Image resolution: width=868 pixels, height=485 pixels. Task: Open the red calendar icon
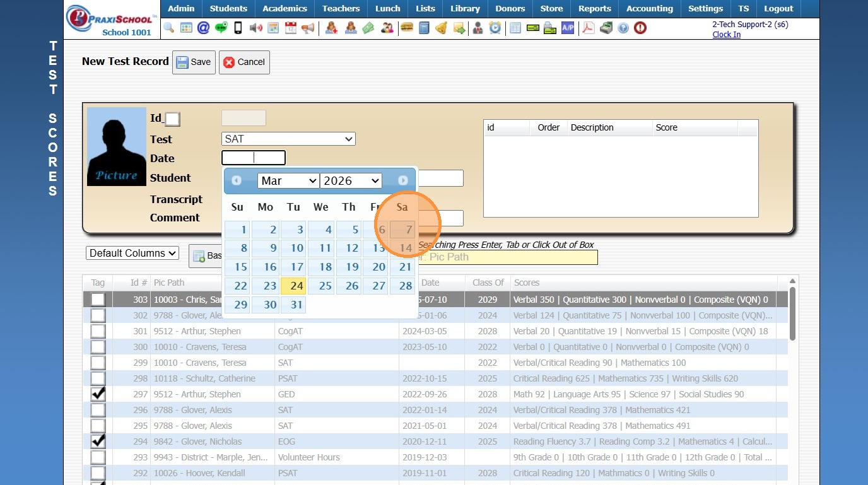291,28
